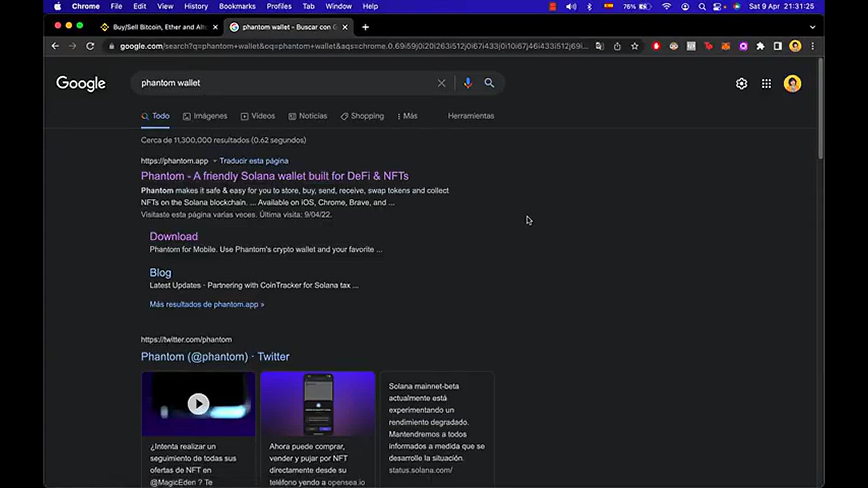Viewport: 868px width, 488px height.
Task: Open the Bookmarks menu in menu bar
Action: (x=237, y=6)
